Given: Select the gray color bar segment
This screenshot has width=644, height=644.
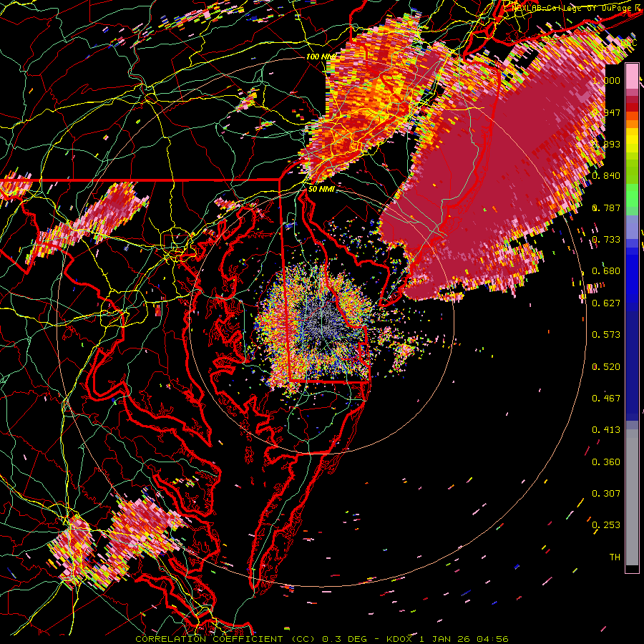Looking at the screenshot, I should 632,497.
